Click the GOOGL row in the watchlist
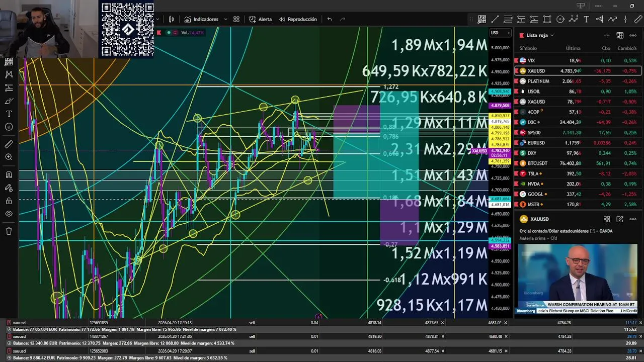Viewport: 644px width, 362px height. click(x=578, y=194)
